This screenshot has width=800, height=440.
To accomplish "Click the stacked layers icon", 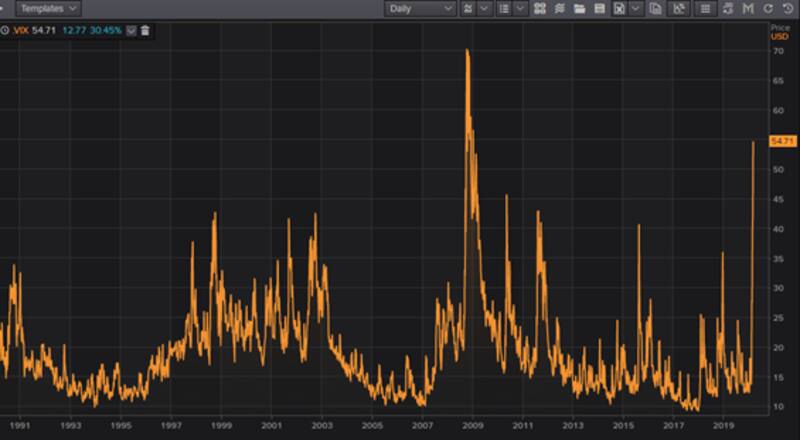I will [560, 8].
